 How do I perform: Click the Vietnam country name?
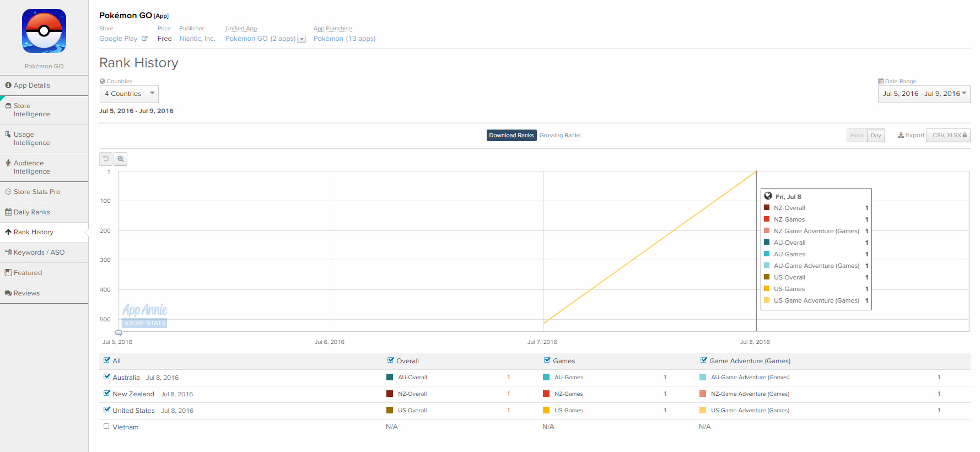[126, 427]
